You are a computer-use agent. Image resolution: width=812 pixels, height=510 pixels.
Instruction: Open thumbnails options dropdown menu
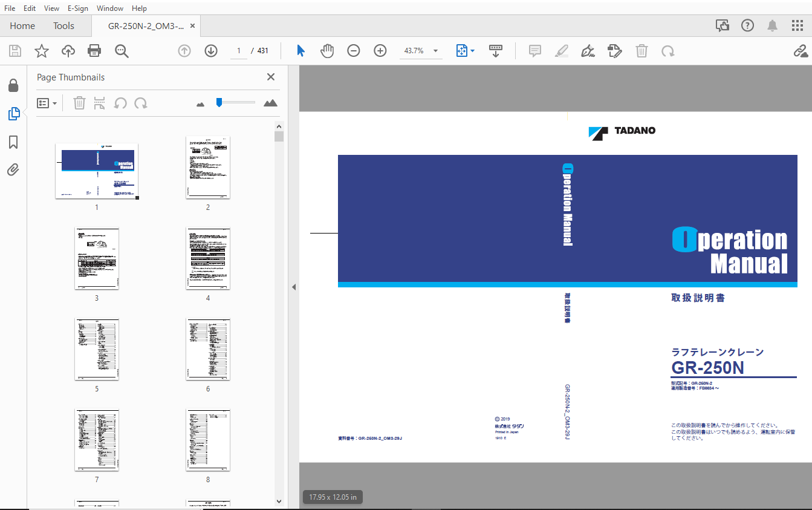point(47,103)
